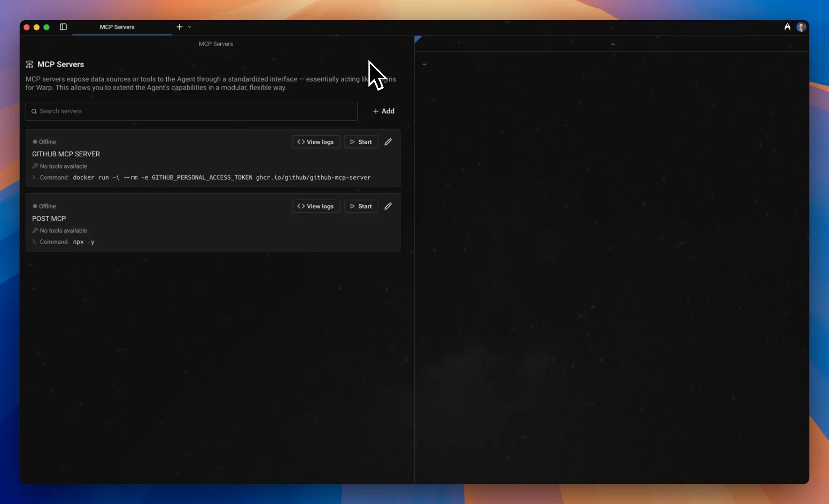Click No tools available under POST MCP
829x504 pixels.
pyautogui.click(x=60, y=231)
